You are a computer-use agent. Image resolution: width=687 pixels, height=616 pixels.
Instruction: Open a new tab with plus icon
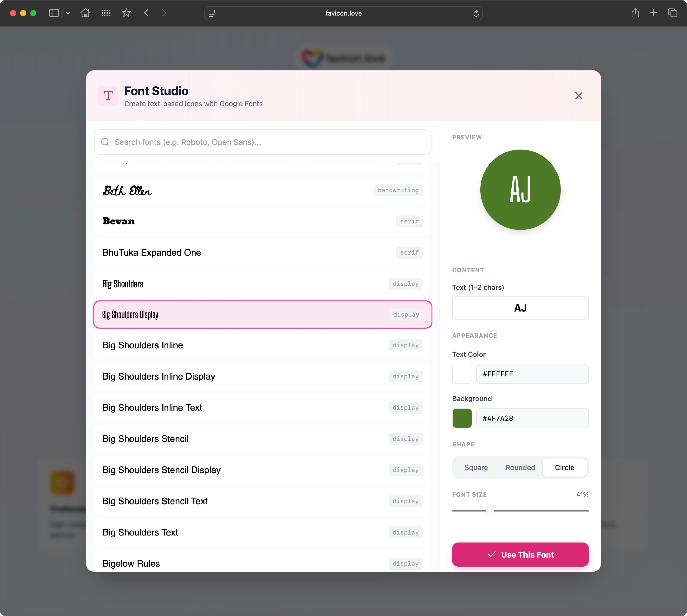654,13
